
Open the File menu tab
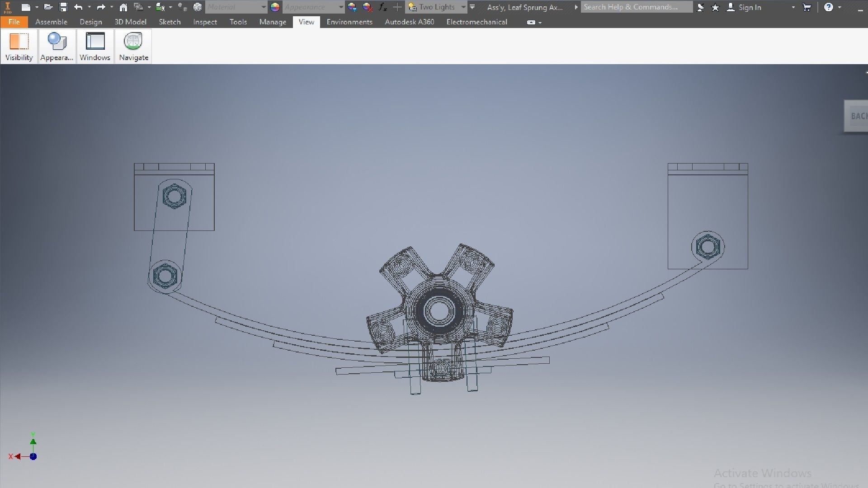click(14, 22)
